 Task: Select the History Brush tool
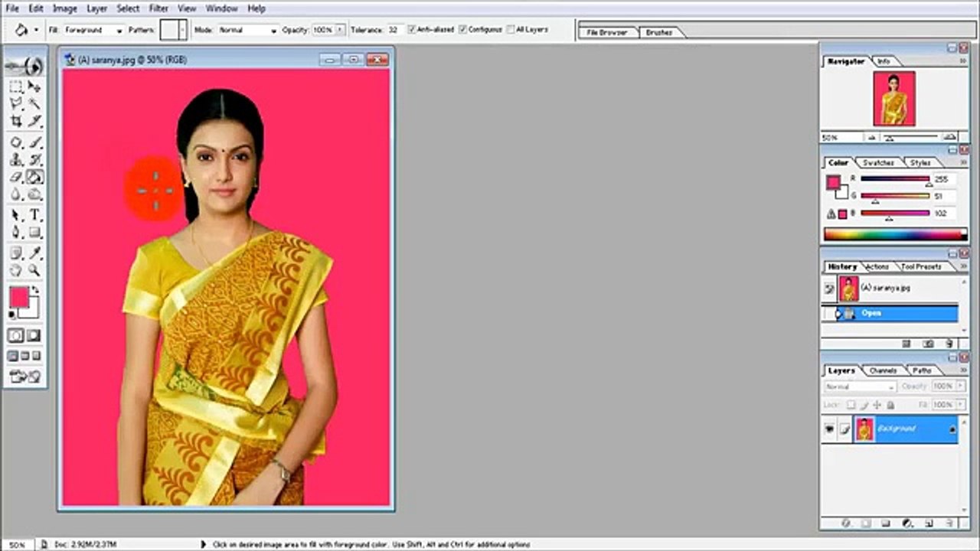pos(34,160)
